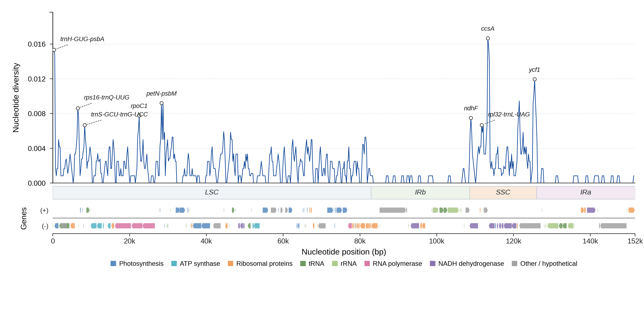
Task: Click the tRNA legend color swatch
Action: click(x=303, y=264)
